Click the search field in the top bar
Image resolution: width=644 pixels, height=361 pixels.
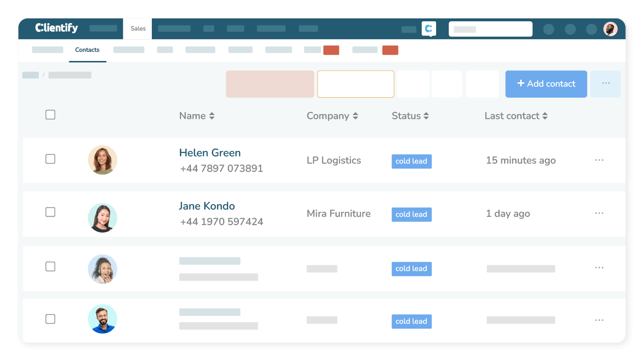(x=490, y=29)
